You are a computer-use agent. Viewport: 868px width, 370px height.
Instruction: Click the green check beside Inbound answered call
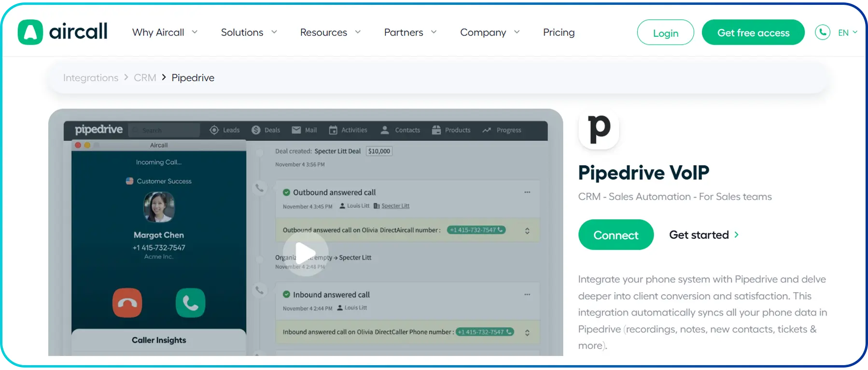point(286,294)
